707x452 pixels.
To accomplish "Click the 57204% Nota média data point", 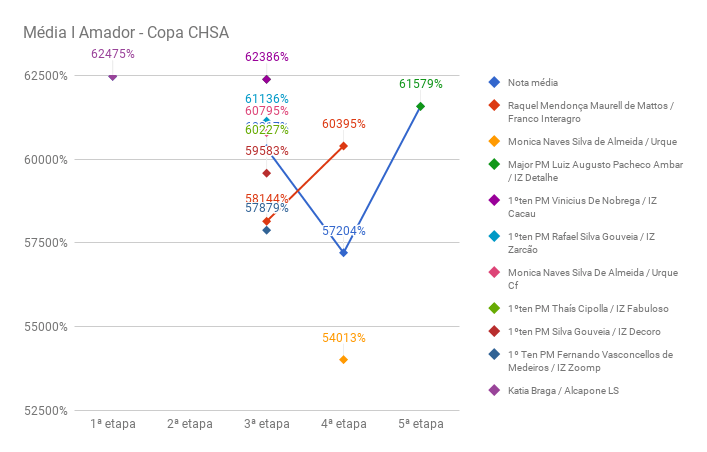I will pyautogui.click(x=343, y=253).
